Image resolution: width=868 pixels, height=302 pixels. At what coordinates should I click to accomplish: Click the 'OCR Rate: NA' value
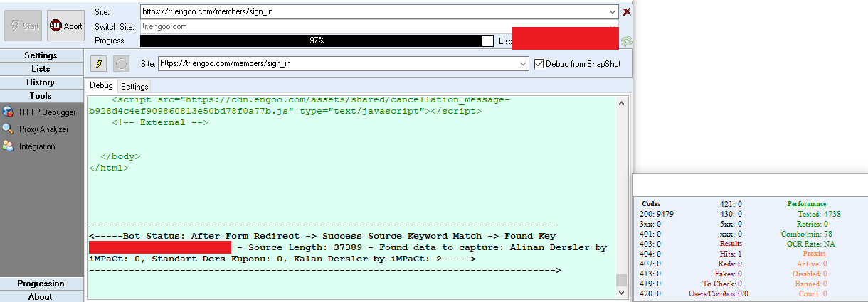pyautogui.click(x=812, y=244)
